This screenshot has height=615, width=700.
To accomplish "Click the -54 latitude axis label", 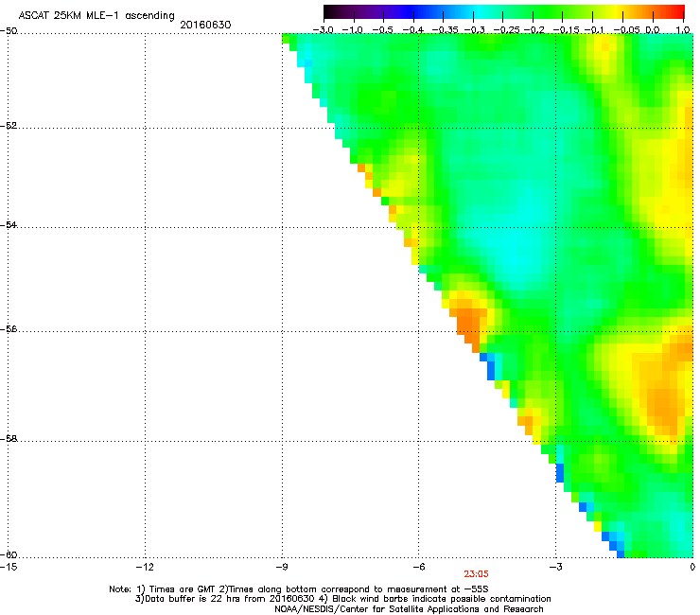I will [9, 224].
